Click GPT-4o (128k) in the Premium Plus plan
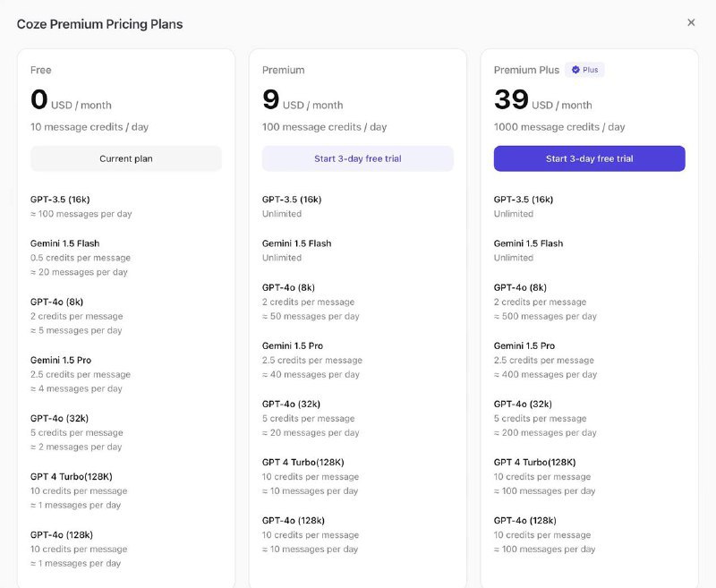Viewport: 716px width, 588px height. click(x=525, y=521)
